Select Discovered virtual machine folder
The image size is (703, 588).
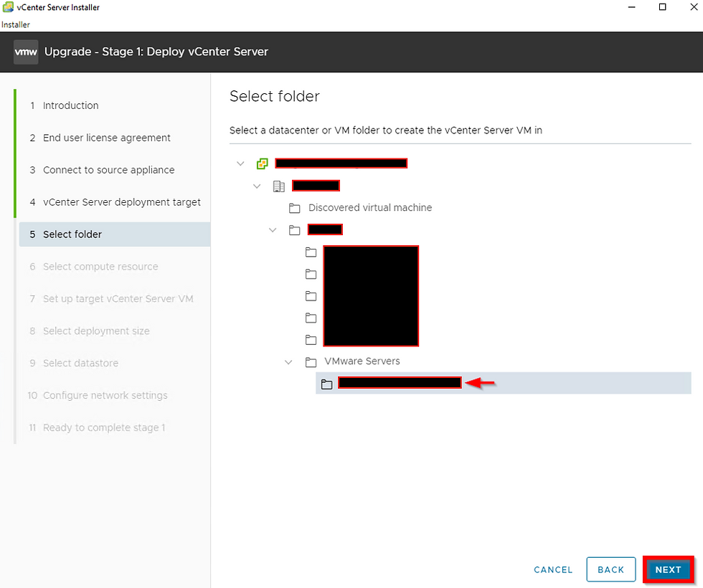pos(370,207)
